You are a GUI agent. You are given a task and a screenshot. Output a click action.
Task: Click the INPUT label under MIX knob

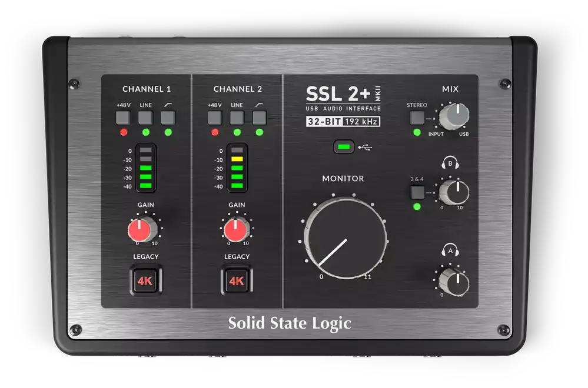point(436,134)
